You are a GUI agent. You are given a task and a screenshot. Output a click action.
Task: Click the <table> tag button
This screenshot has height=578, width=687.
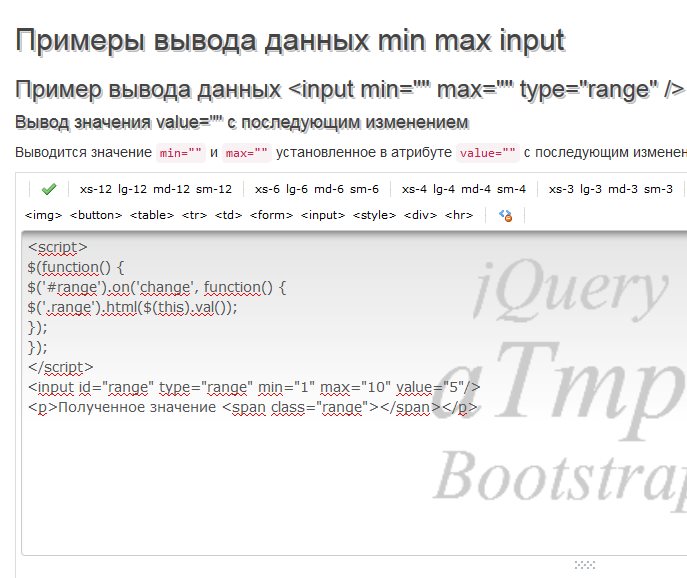[x=152, y=215]
